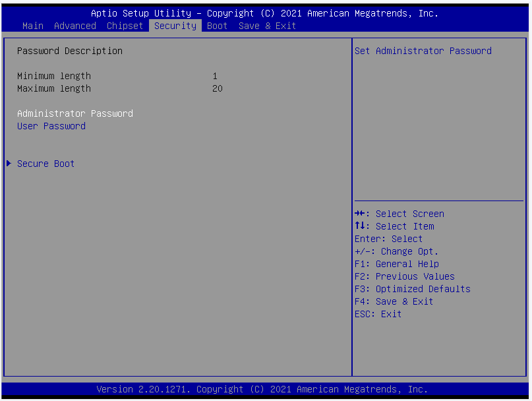Image resolution: width=532 pixels, height=401 pixels.
Task: Open the Advanced tab
Action: pos(74,26)
